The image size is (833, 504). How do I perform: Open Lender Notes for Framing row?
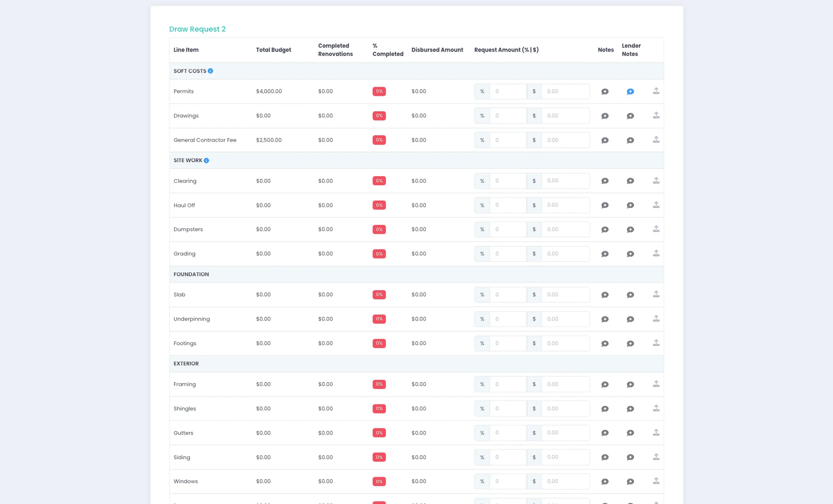630,384
